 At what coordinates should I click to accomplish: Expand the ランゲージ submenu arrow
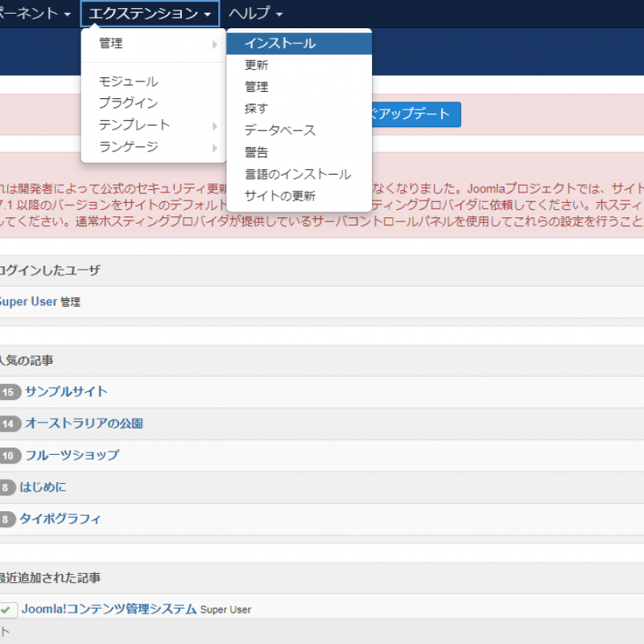click(x=214, y=147)
